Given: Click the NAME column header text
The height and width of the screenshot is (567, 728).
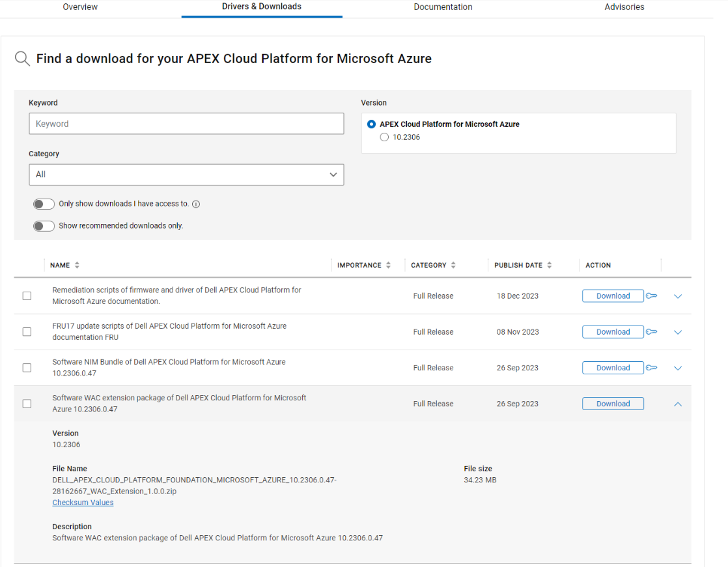Looking at the screenshot, I should tap(60, 265).
